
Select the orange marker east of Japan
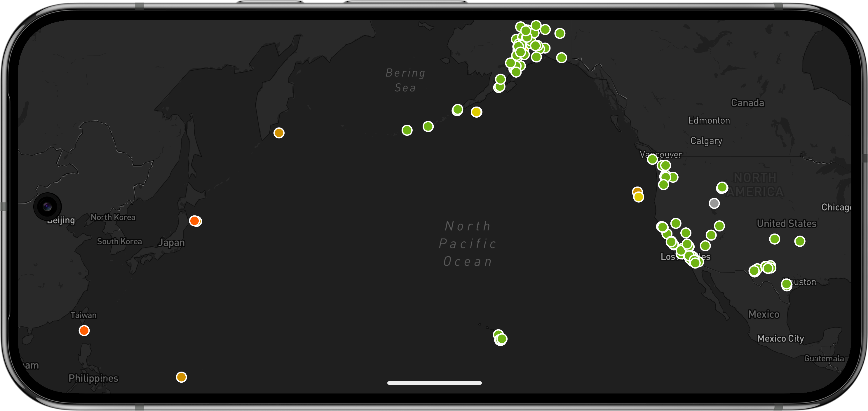(194, 221)
